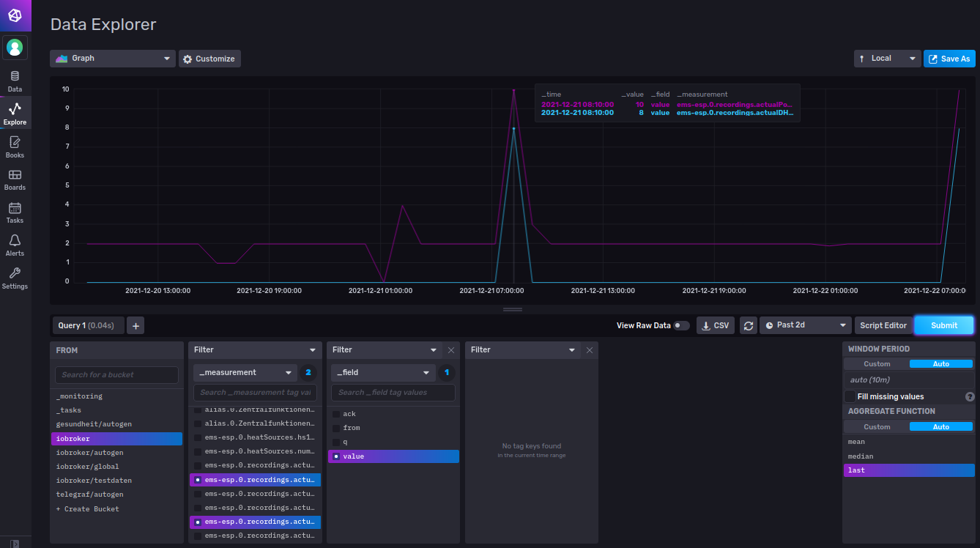Open Filter type dropdown of empty column
This screenshot has width=980, height=548.
(x=524, y=350)
